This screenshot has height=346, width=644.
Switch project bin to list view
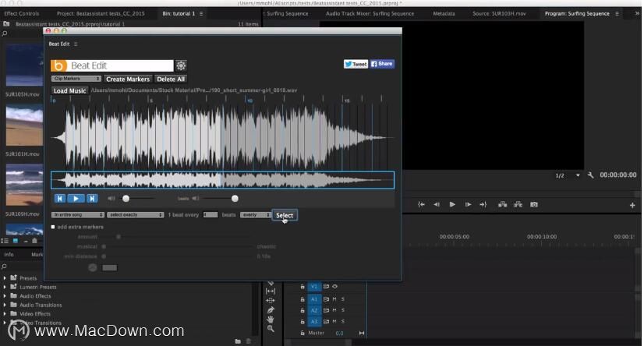5,241
